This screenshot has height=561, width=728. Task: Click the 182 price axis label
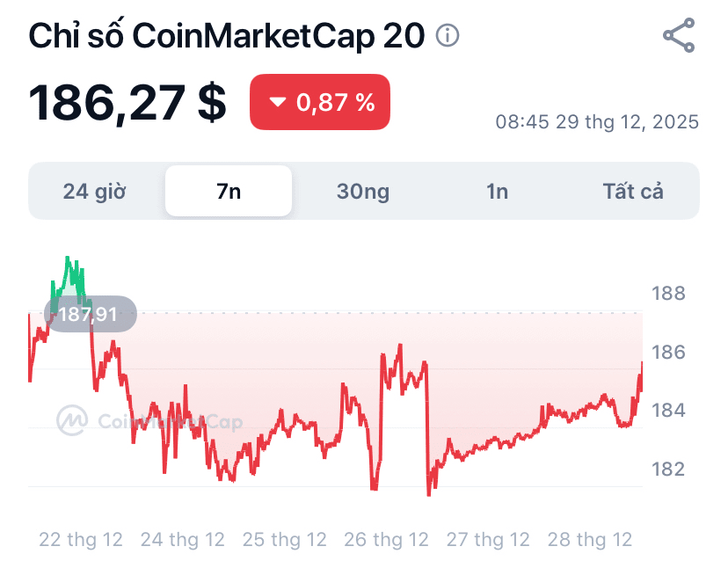point(667,469)
